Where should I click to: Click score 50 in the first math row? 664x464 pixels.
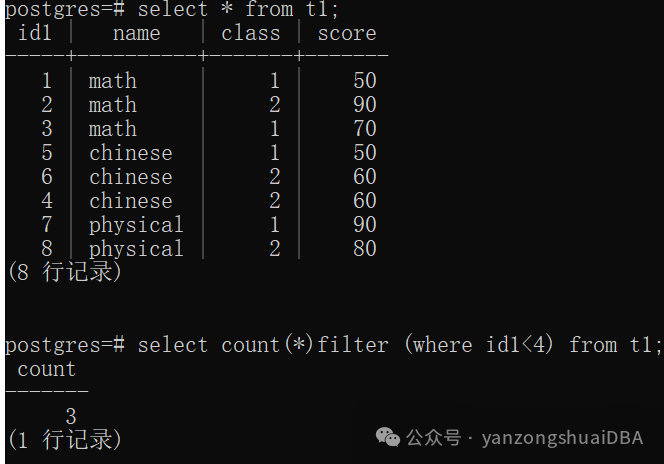(x=365, y=80)
